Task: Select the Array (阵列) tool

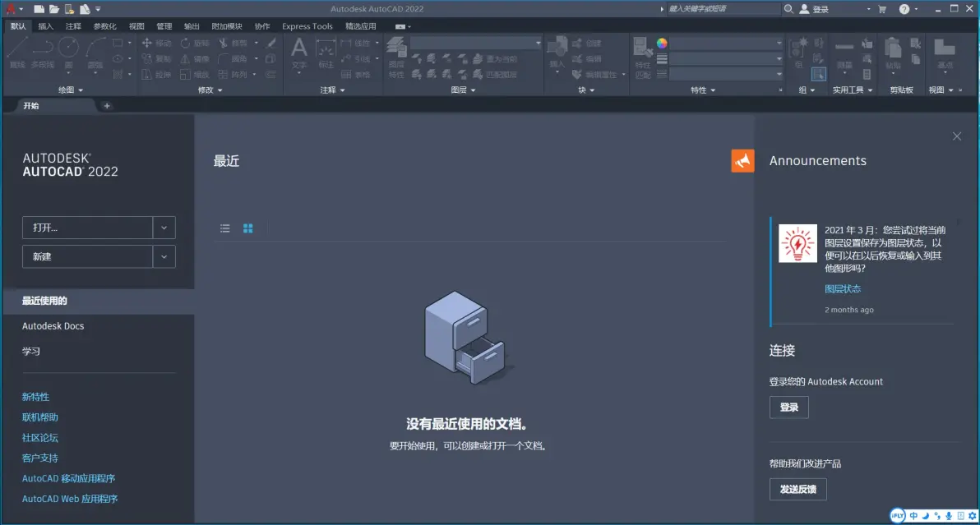Action: coord(233,74)
